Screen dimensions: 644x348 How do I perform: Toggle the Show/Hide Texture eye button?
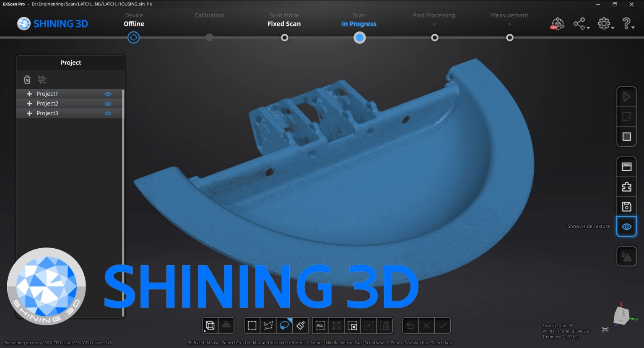[626, 226]
